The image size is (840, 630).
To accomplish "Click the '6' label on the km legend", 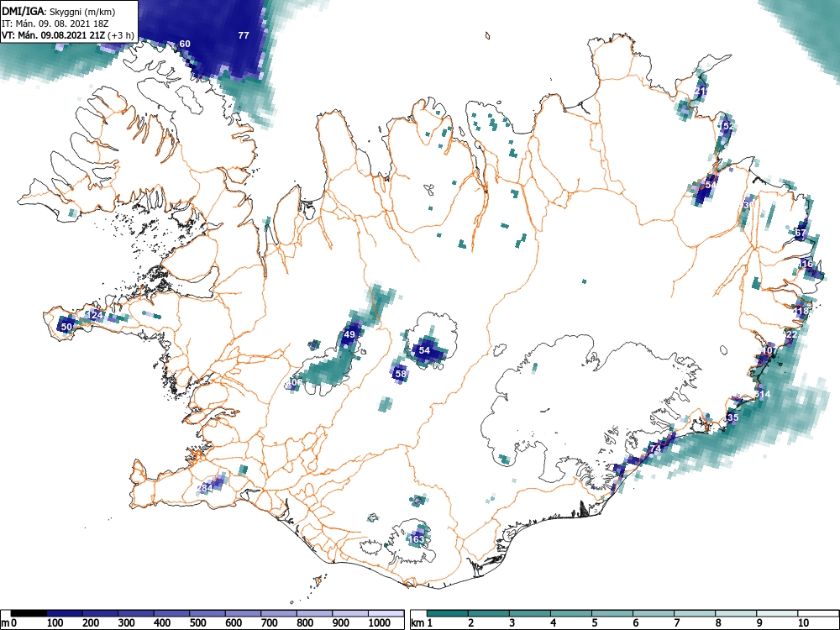I will coord(635,623).
